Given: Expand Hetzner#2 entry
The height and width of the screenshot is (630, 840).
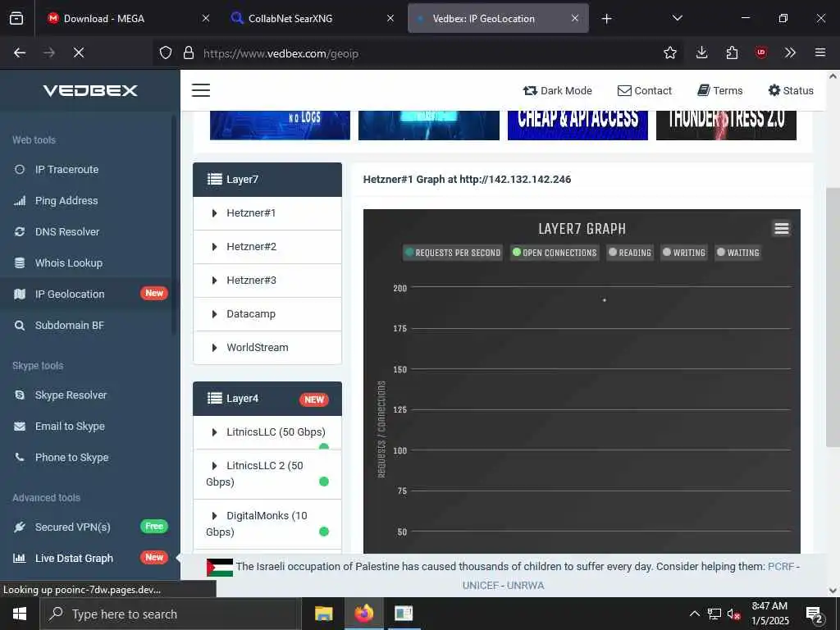Looking at the screenshot, I should tap(267, 247).
